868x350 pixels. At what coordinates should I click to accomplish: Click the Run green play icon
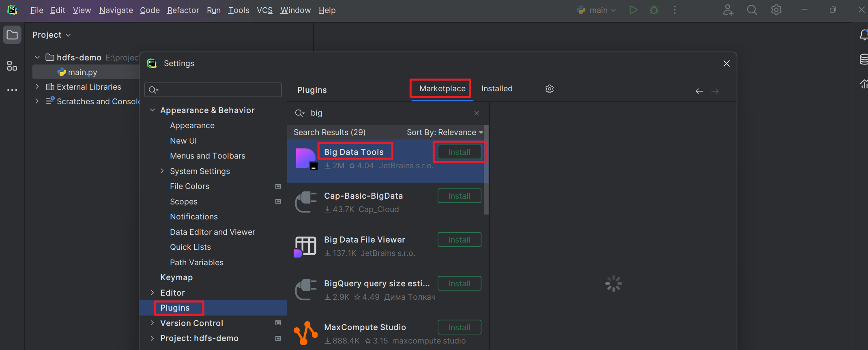(633, 10)
